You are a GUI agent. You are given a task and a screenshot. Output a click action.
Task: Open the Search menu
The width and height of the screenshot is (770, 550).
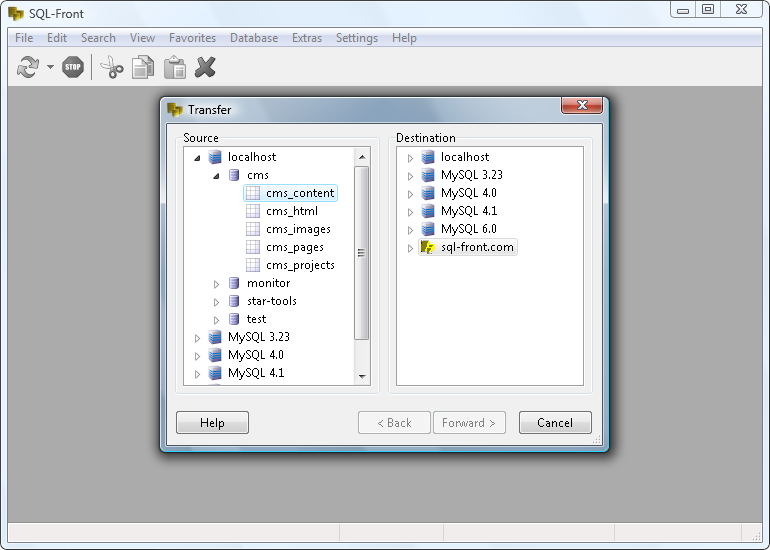[98, 38]
